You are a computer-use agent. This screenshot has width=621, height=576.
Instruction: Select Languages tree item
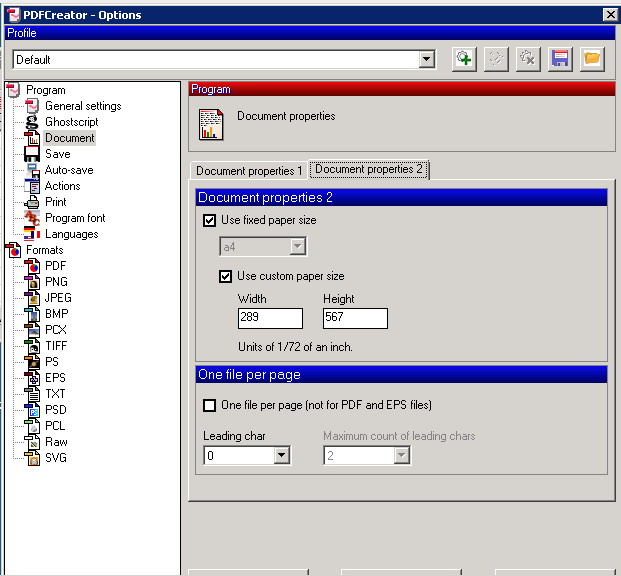[72, 234]
